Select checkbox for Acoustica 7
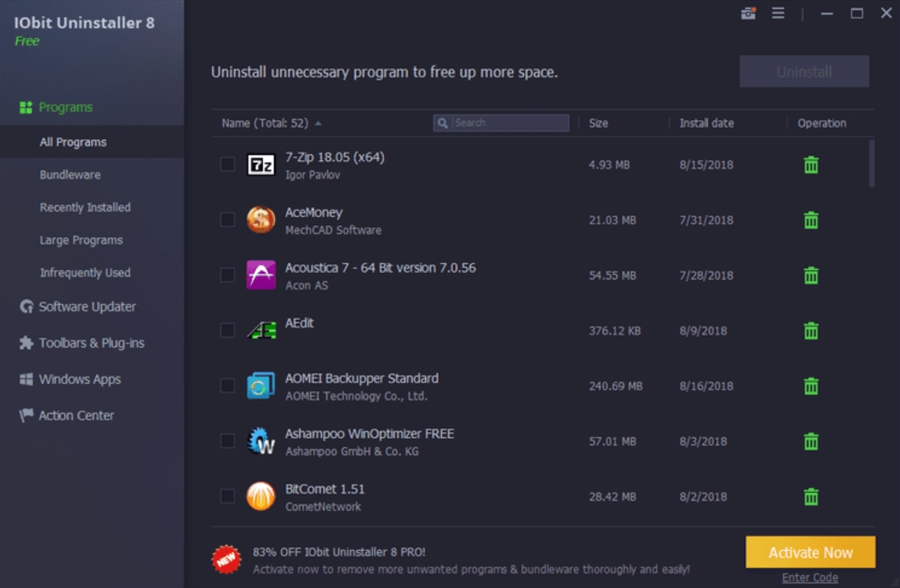This screenshot has width=900, height=588. pos(228,275)
